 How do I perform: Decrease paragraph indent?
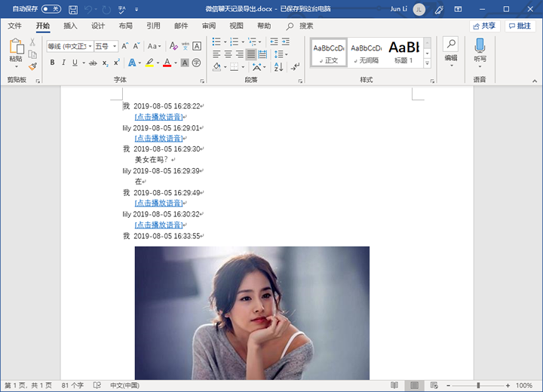click(x=274, y=42)
